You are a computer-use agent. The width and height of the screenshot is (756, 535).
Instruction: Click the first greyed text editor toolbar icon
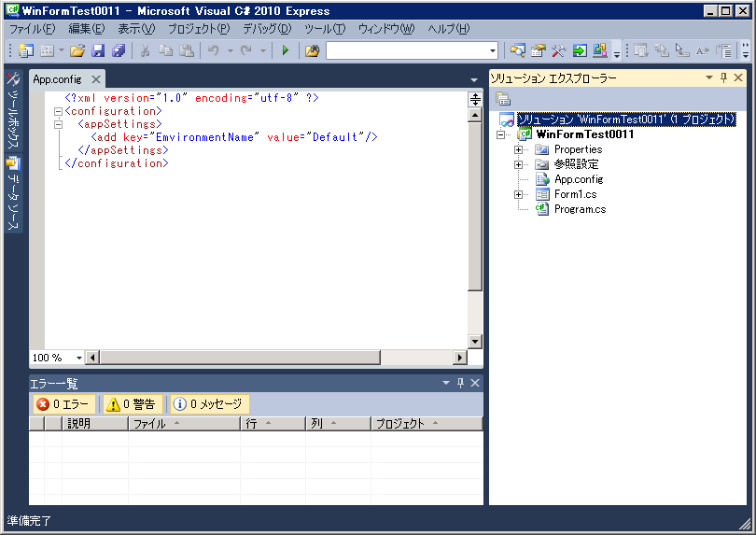coord(641,50)
